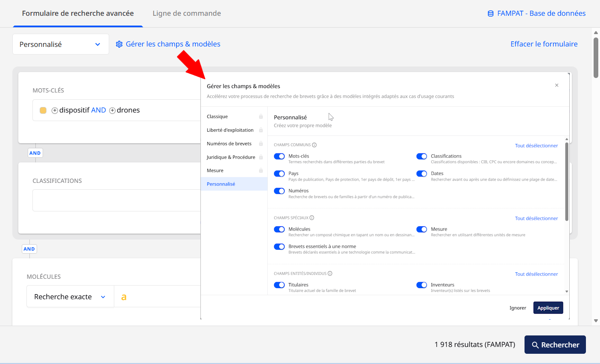Click the plus icon before 'drones'
This screenshot has height=364, width=600.
tap(113, 110)
